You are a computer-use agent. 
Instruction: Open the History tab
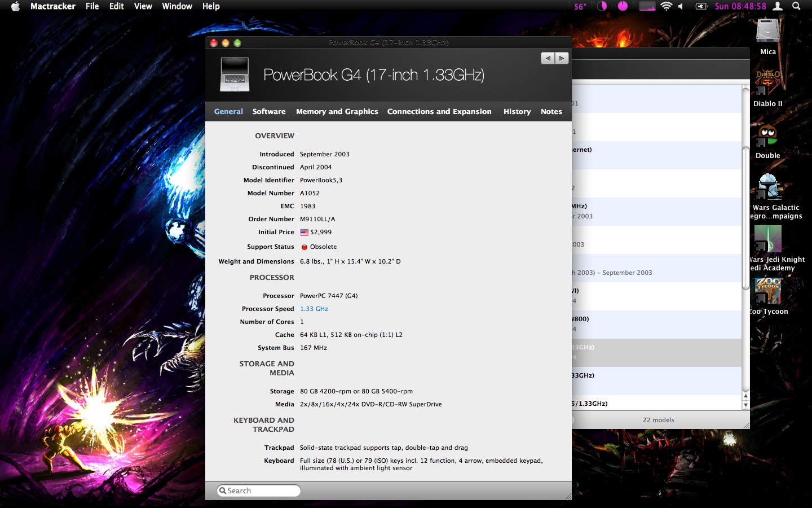click(x=517, y=112)
